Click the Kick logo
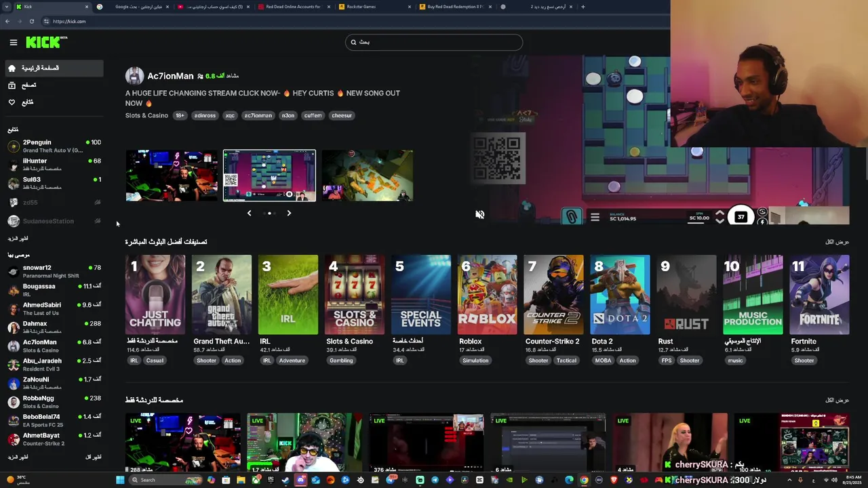 pyautogui.click(x=46, y=42)
